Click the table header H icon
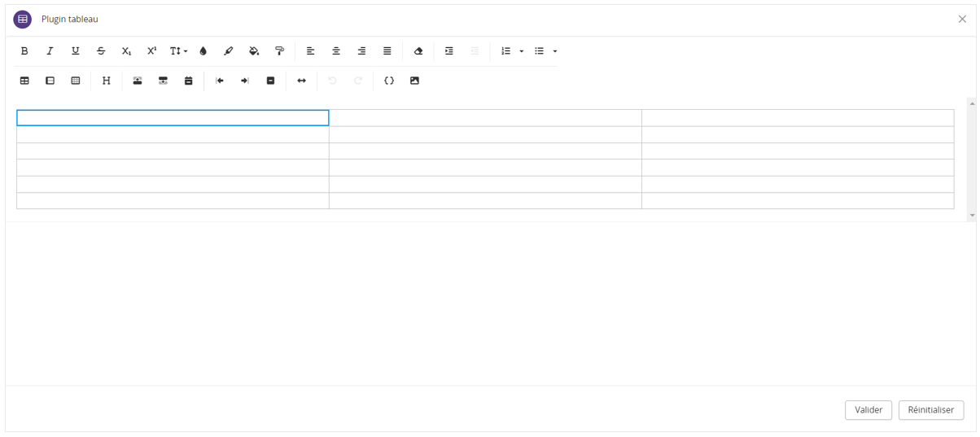The height and width of the screenshot is (437, 980). coord(106,81)
